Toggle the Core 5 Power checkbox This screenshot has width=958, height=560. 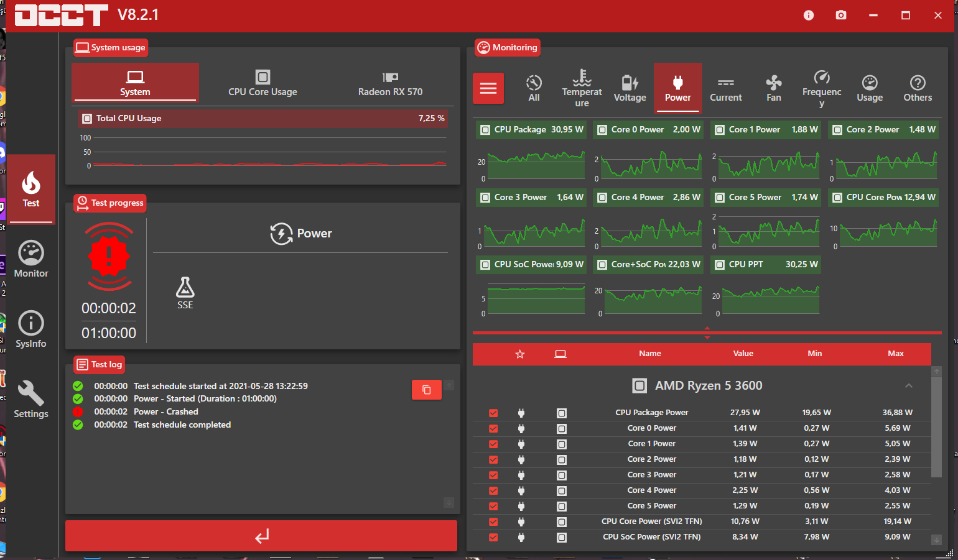493,507
